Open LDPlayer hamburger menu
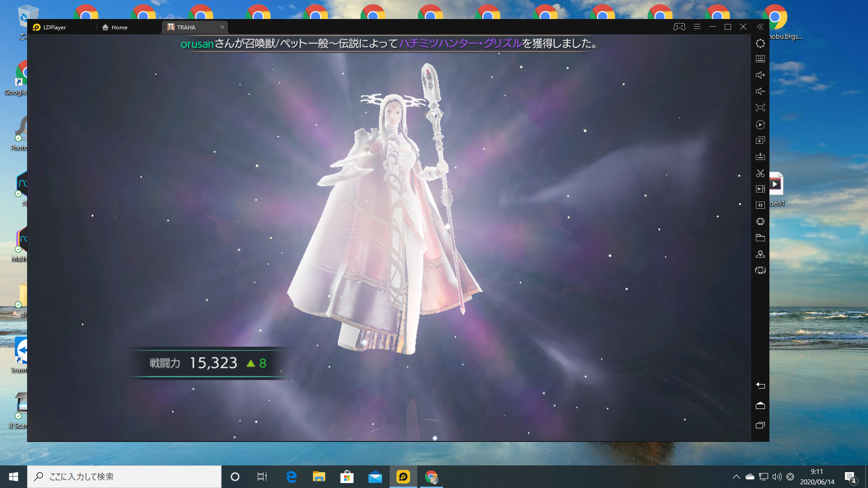 point(697,27)
